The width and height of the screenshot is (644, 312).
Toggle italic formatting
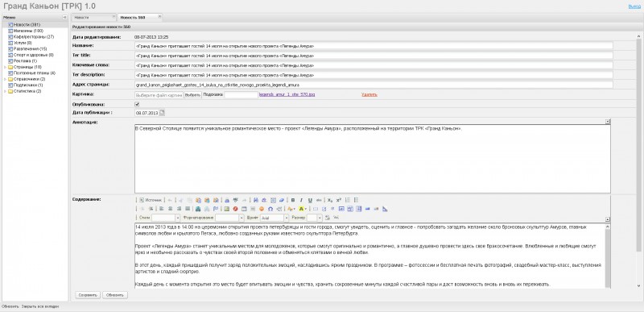coord(301,200)
